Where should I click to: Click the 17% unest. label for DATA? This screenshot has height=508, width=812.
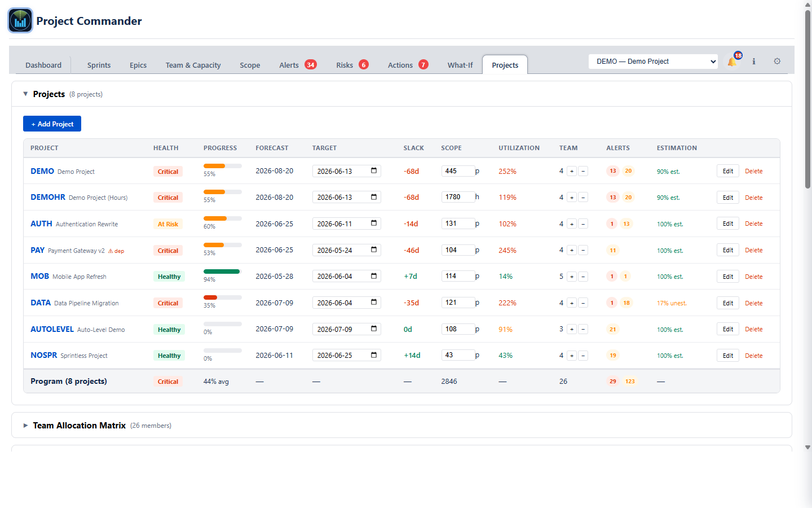pos(672,303)
